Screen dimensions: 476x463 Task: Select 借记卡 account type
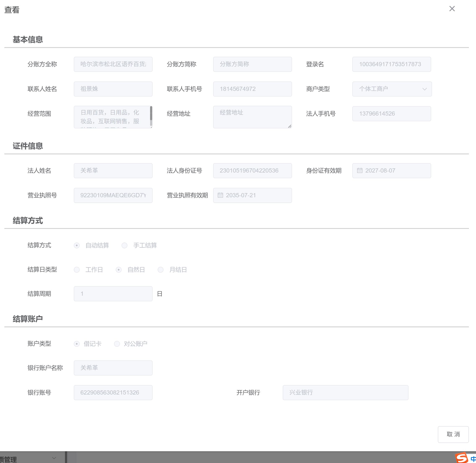[x=77, y=344]
